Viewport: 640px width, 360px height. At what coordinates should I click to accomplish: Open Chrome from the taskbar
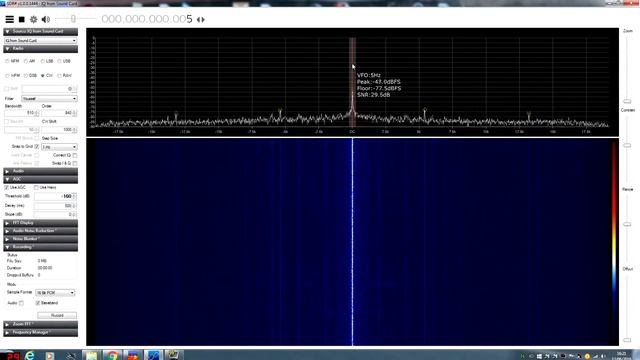tap(112, 356)
